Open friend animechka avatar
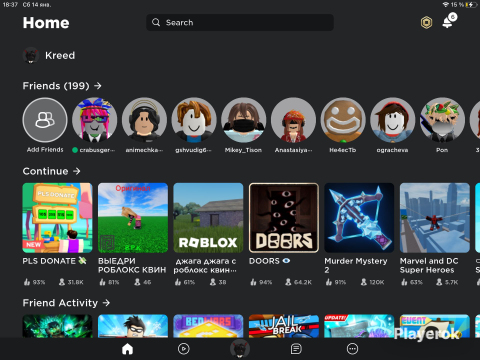This screenshot has height=360, width=480. pyautogui.click(x=144, y=120)
